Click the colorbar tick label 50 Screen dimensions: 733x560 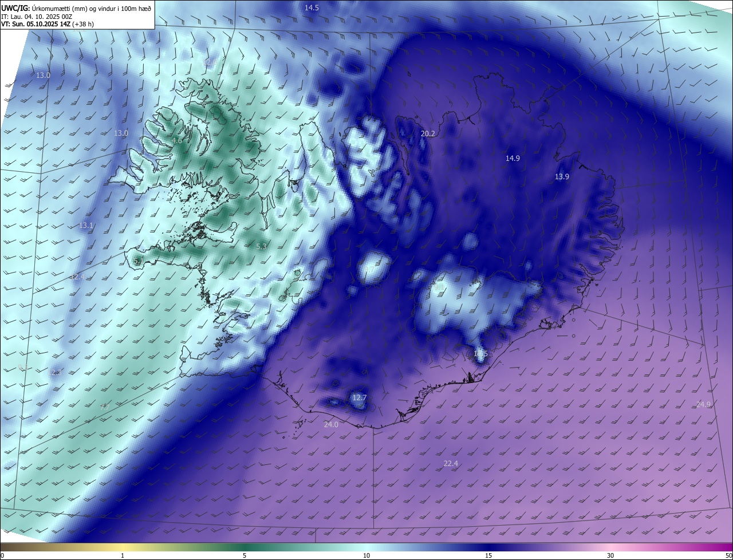coord(728,555)
